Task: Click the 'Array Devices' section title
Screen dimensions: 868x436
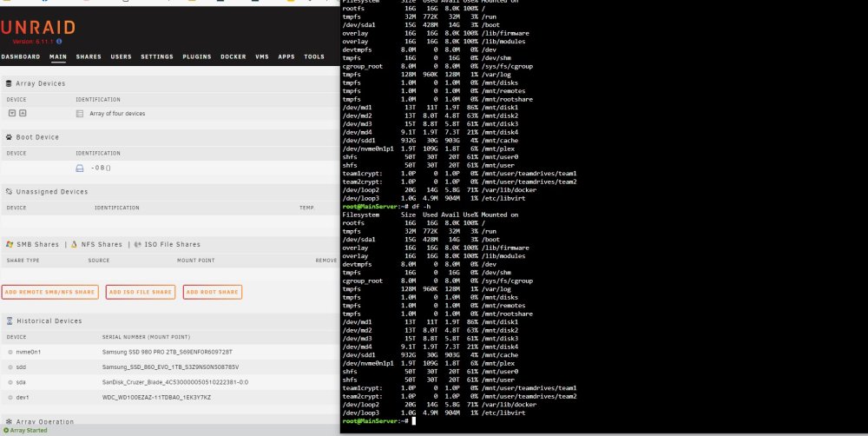Action: point(41,83)
